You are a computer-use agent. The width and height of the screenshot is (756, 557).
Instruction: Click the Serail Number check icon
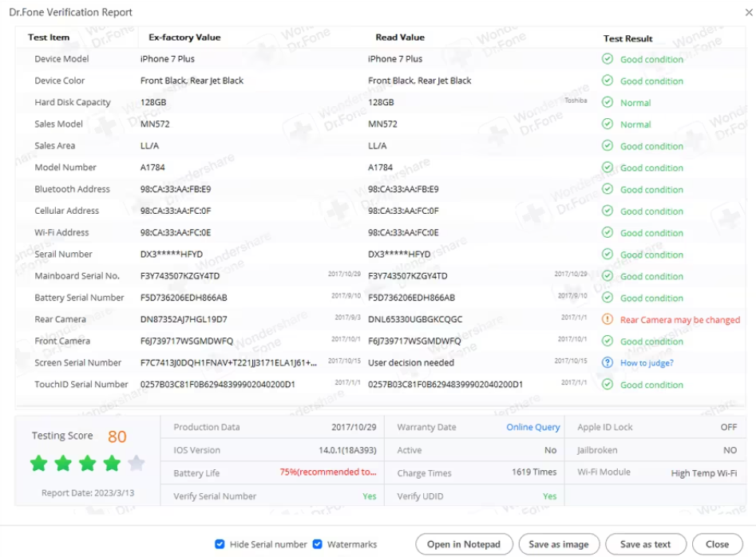pyautogui.click(x=608, y=254)
